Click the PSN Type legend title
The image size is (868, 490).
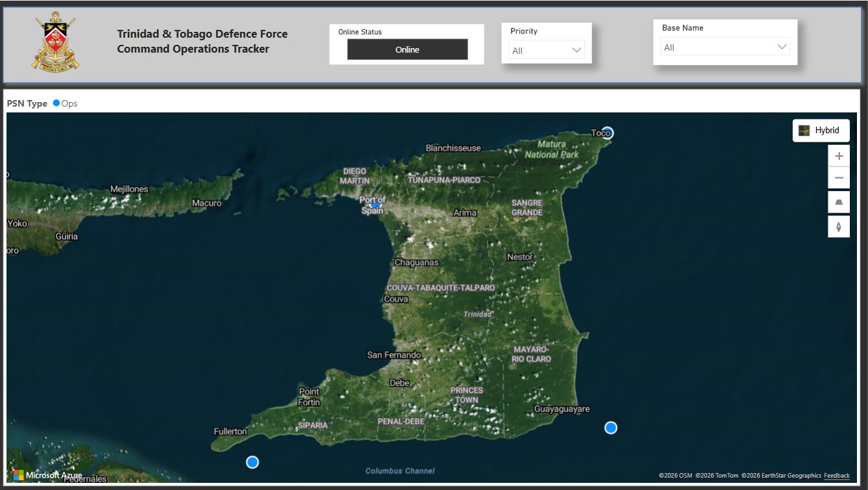[27, 103]
